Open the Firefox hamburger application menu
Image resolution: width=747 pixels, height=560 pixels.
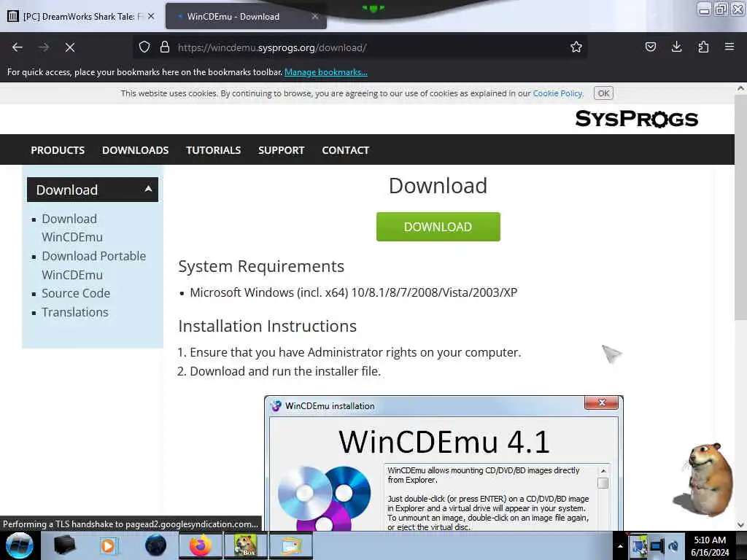pos(729,47)
